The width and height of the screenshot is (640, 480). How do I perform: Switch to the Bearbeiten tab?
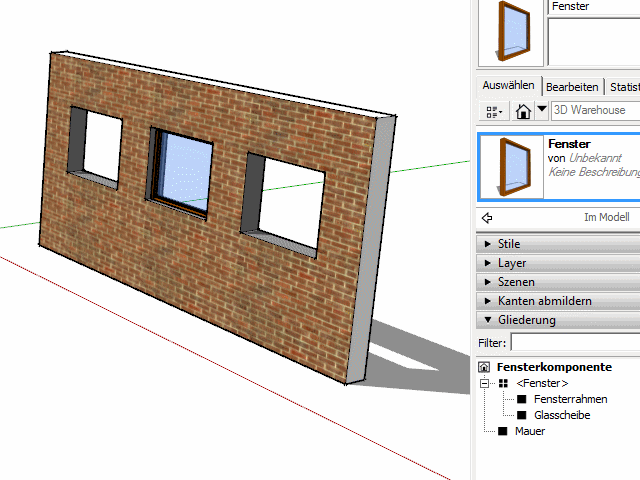[572, 87]
